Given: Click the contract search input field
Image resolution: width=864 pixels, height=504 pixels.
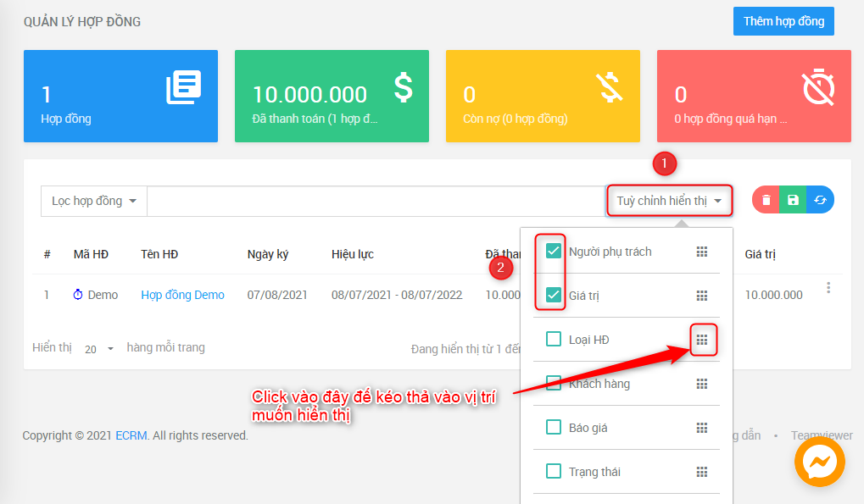Looking at the screenshot, I should [375, 201].
